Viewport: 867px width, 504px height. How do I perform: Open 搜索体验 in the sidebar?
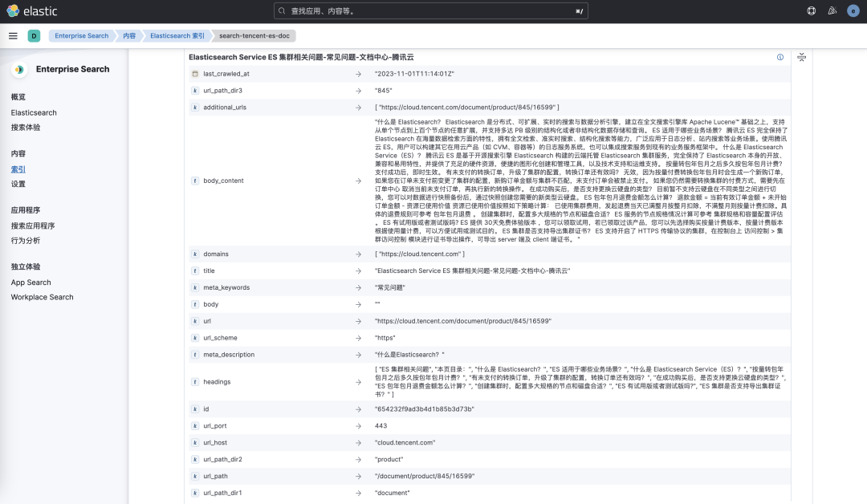(26, 127)
